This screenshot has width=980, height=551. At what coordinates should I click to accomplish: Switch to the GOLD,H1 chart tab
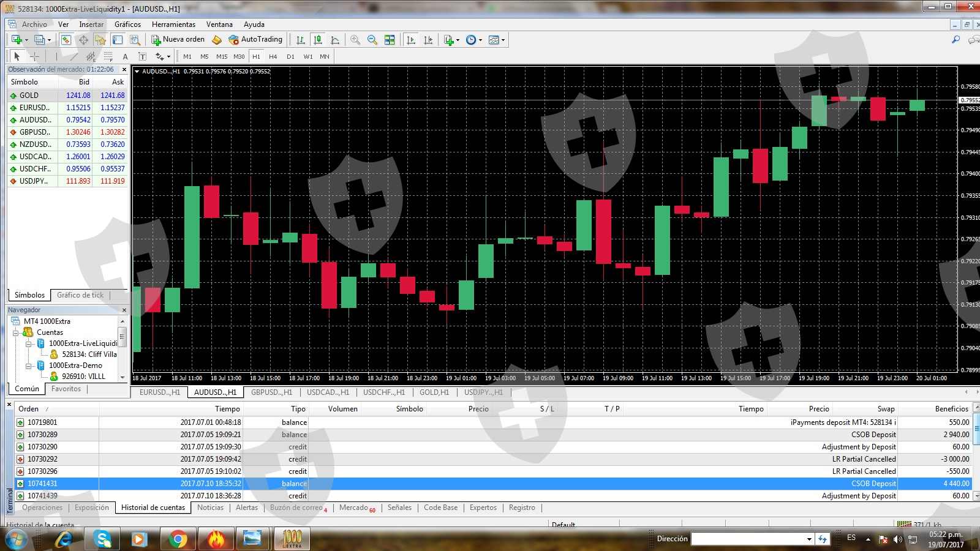click(434, 392)
